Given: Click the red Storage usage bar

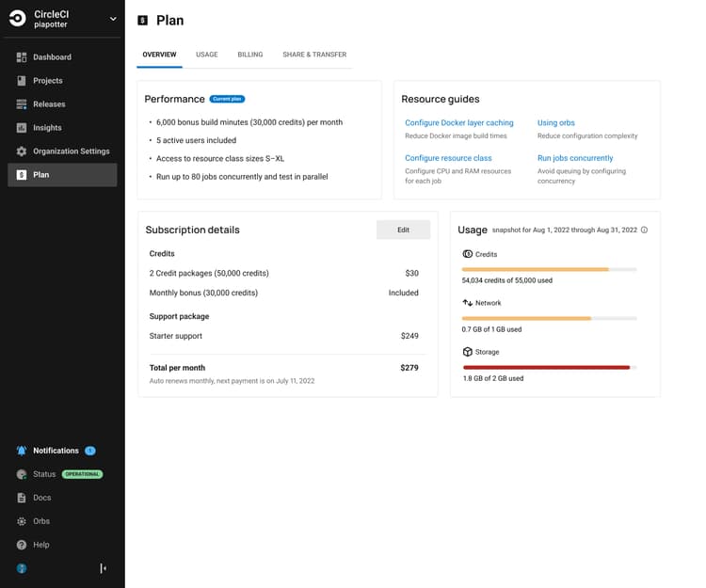Looking at the screenshot, I should [x=546, y=368].
